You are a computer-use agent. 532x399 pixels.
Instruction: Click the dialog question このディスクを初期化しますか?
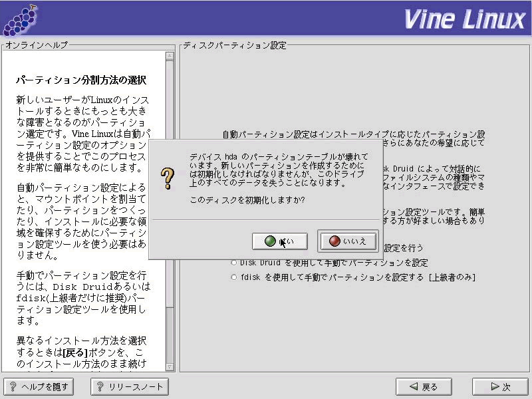(247, 200)
